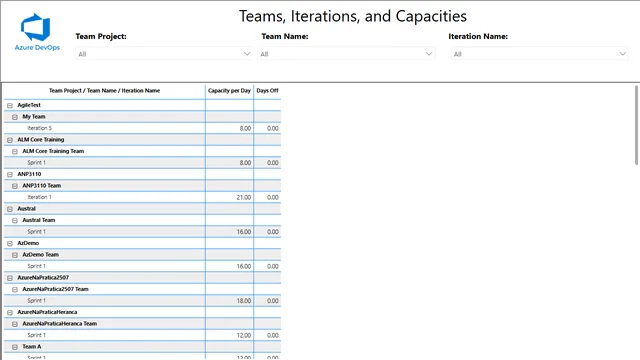The width and height of the screenshot is (640, 360).
Task: Click the Team Project: filter label
Action: (x=101, y=36)
